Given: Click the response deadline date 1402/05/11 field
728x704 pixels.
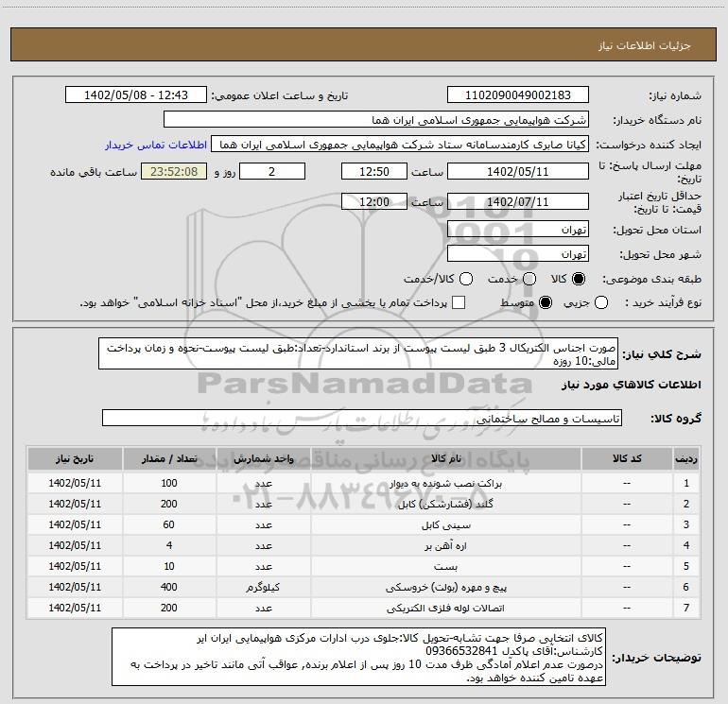Looking at the screenshot, I should tap(518, 171).
